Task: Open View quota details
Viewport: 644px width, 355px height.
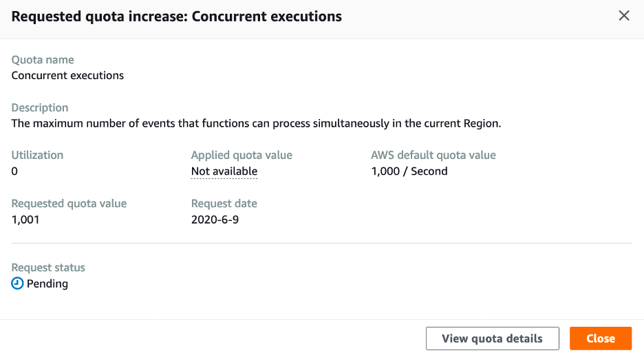Action: pyautogui.click(x=492, y=338)
